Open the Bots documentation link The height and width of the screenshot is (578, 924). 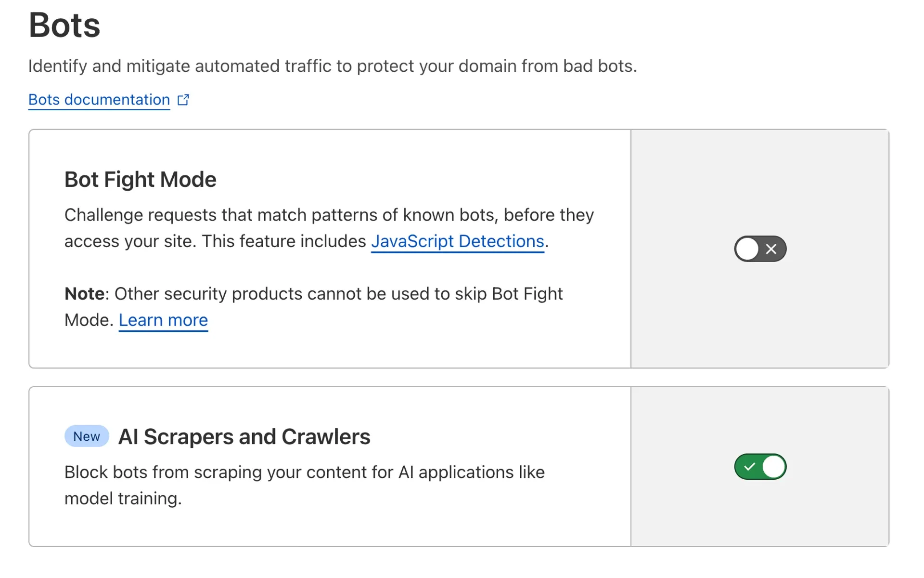99,100
